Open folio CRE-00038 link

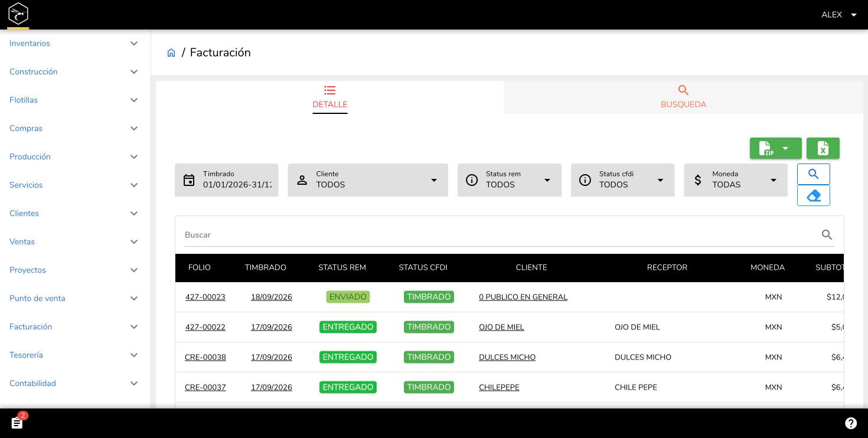[x=205, y=357]
